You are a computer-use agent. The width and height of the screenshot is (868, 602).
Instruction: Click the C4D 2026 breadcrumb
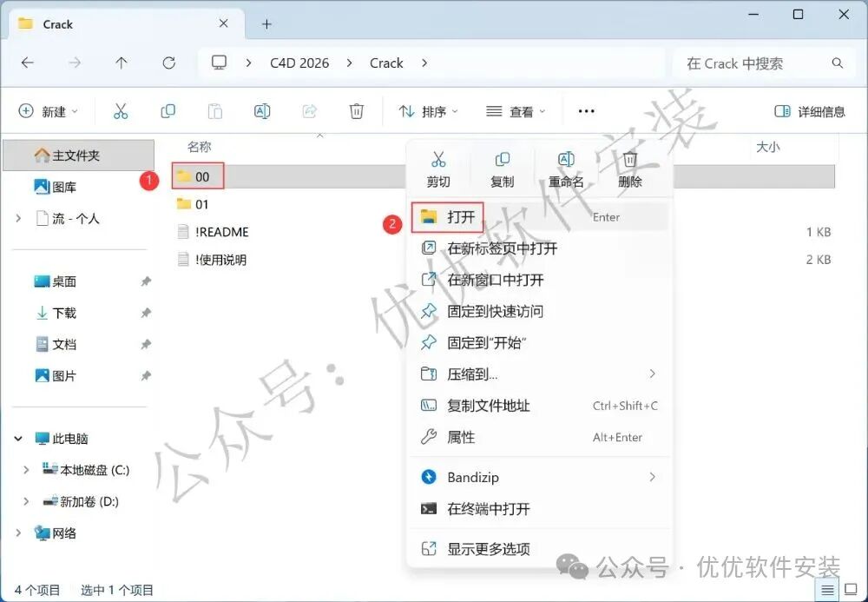(299, 63)
